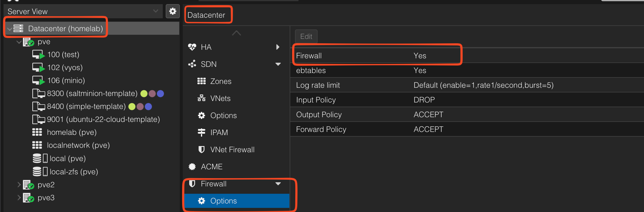Click the Edit button
644x212 pixels.
click(306, 37)
